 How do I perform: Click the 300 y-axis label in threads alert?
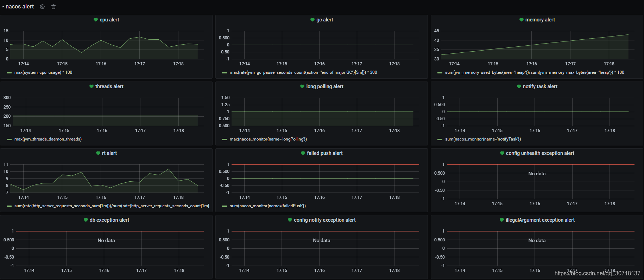point(7,98)
